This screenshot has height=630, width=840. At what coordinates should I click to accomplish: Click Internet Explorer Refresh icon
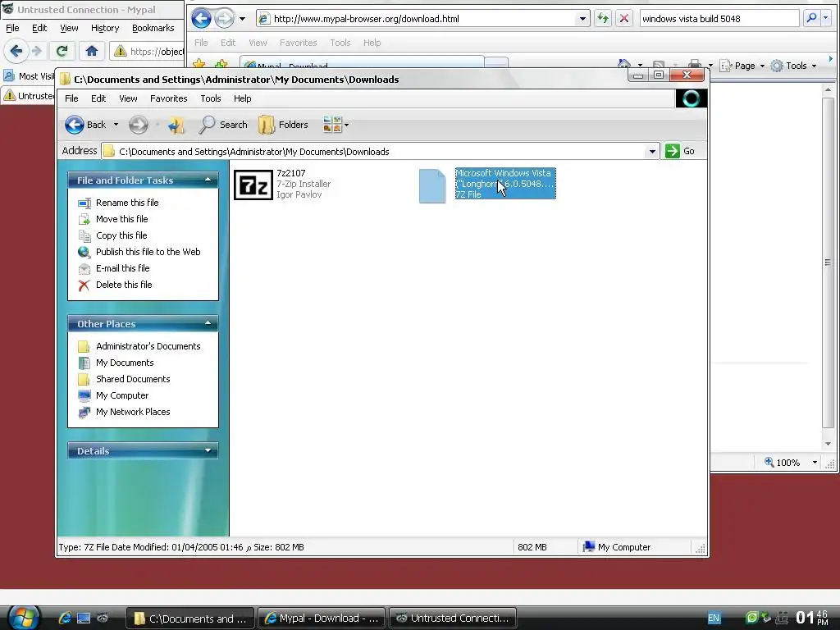point(603,19)
